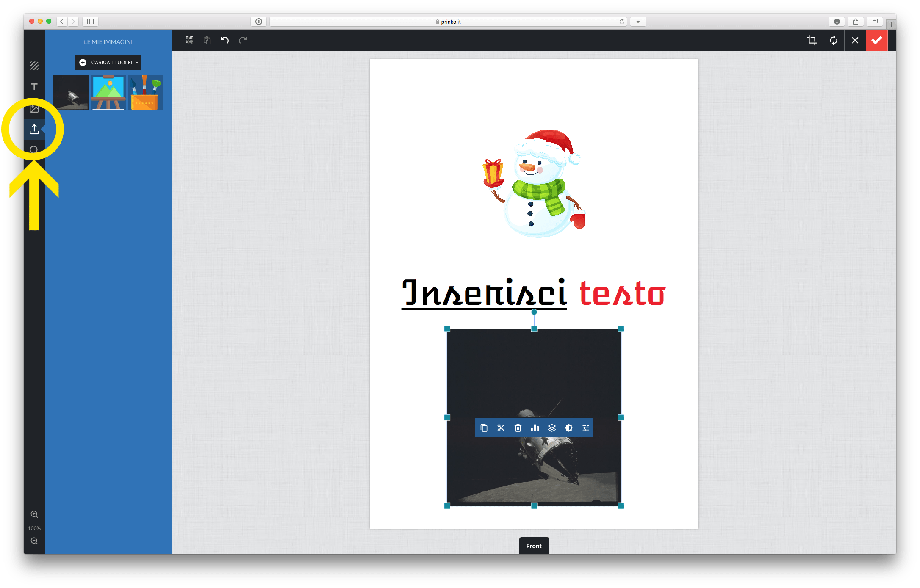Confirm design with red checkmark button
This screenshot has width=920, height=588.
click(877, 40)
